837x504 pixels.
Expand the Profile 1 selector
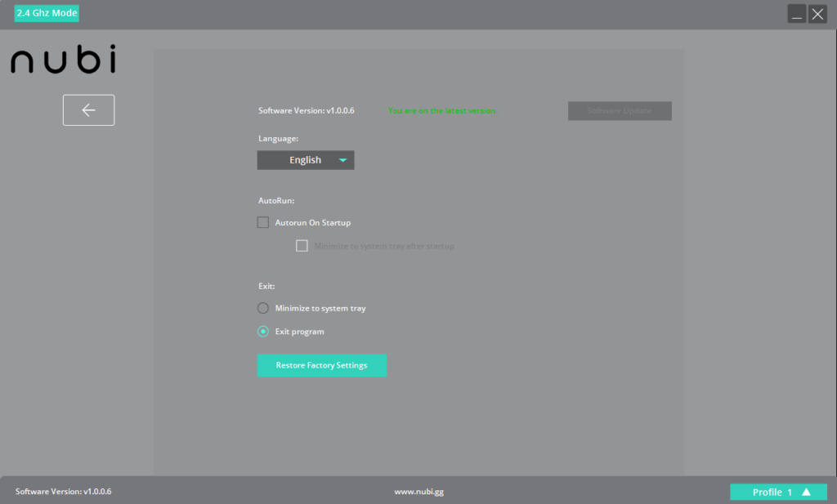pos(778,492)
